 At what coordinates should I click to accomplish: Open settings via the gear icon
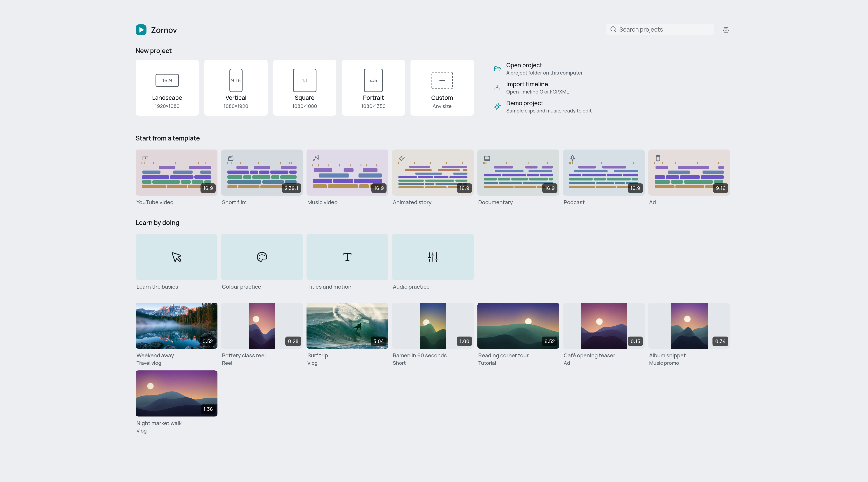(x=726, y=30)
